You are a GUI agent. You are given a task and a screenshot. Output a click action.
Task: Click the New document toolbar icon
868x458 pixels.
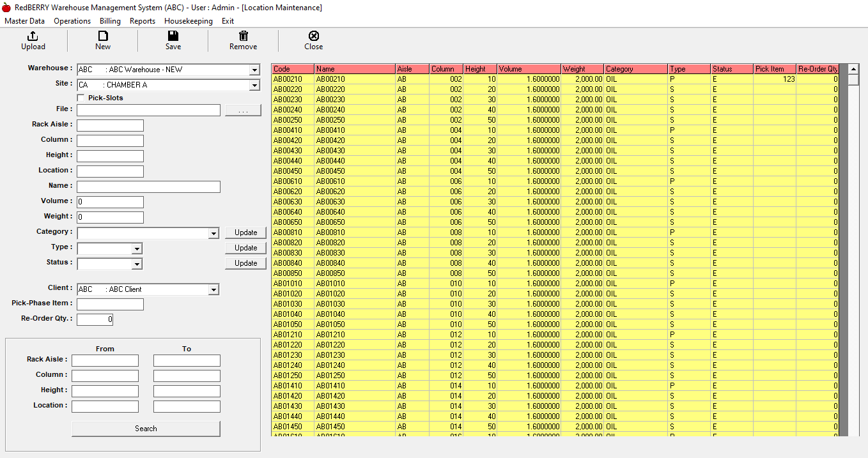click(x=103, y=36)
